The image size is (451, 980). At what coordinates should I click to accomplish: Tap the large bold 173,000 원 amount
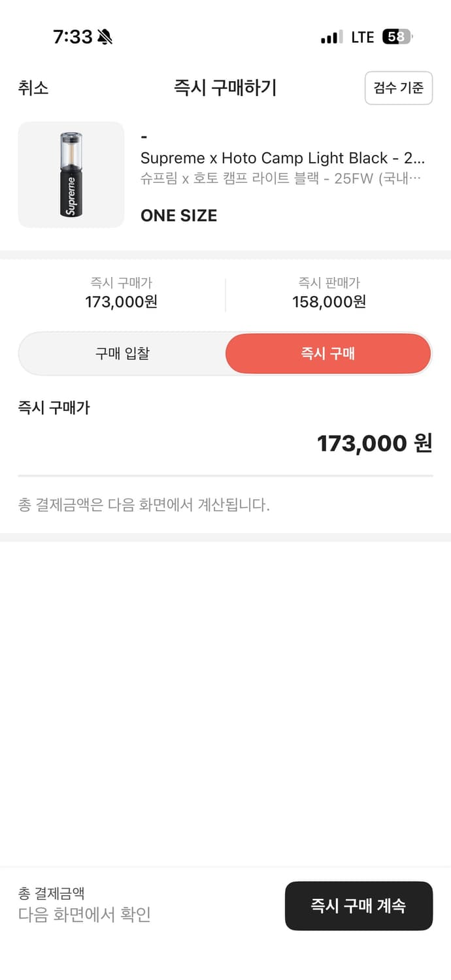click(x=374, y=443)
